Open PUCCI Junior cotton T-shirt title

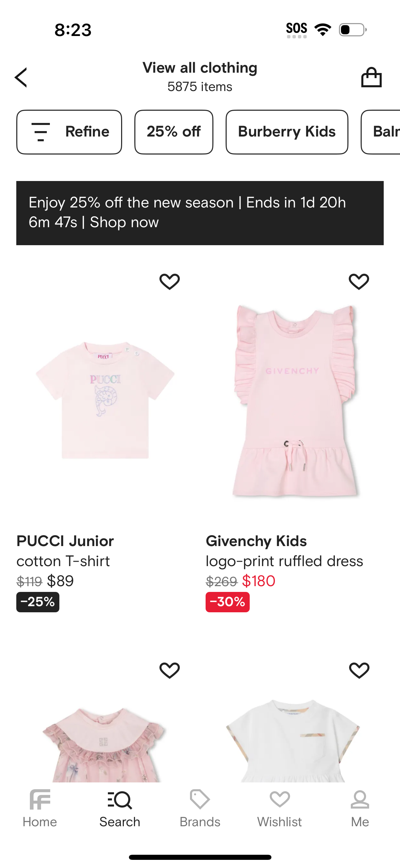click(65, 551)
